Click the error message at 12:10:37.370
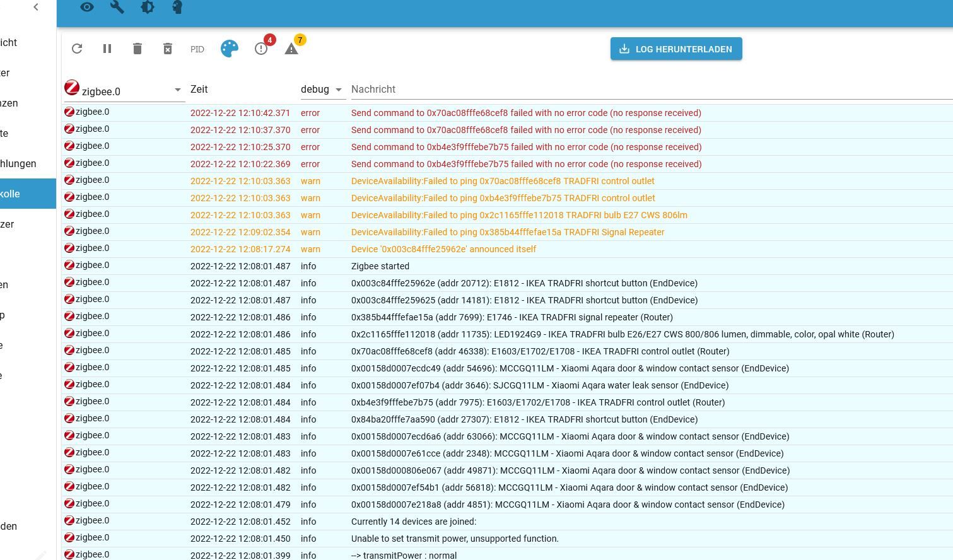Screen dimensions: 953x560 (x=526, y=130)
